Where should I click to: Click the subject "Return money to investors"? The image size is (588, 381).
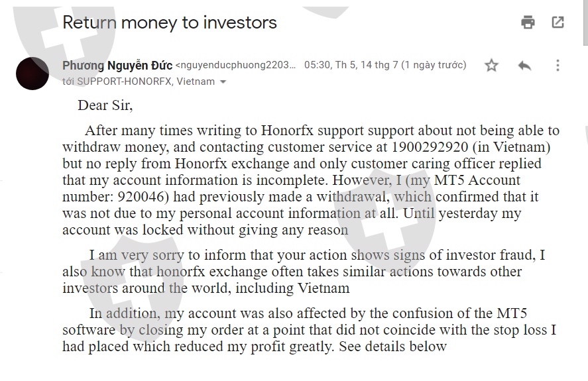[x=170, y=23]
